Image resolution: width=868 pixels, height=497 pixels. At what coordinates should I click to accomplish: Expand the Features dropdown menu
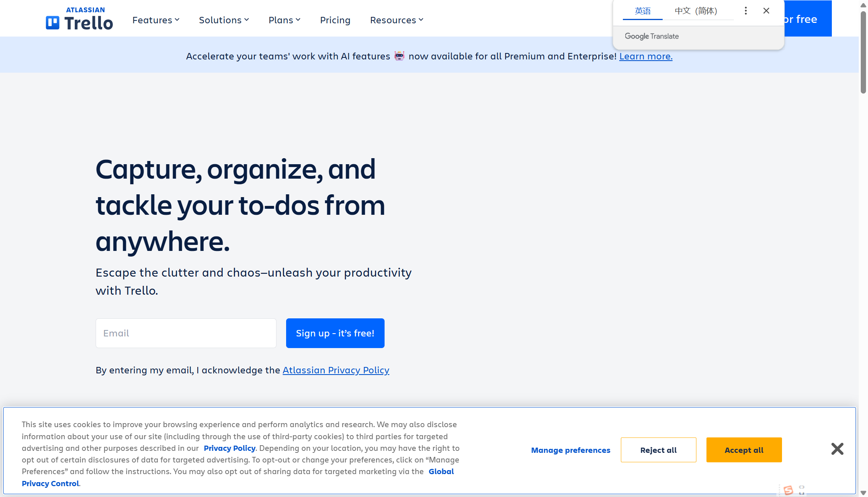(x=156, y=20)
